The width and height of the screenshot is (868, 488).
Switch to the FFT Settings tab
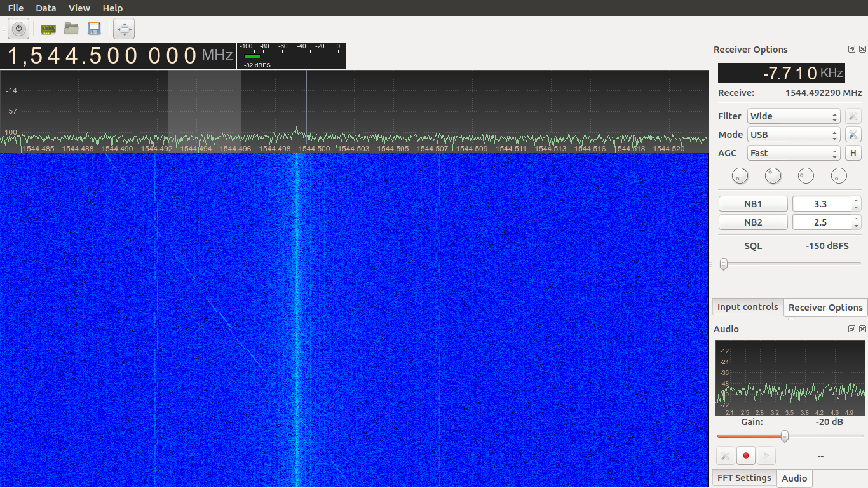coord(744,477)
